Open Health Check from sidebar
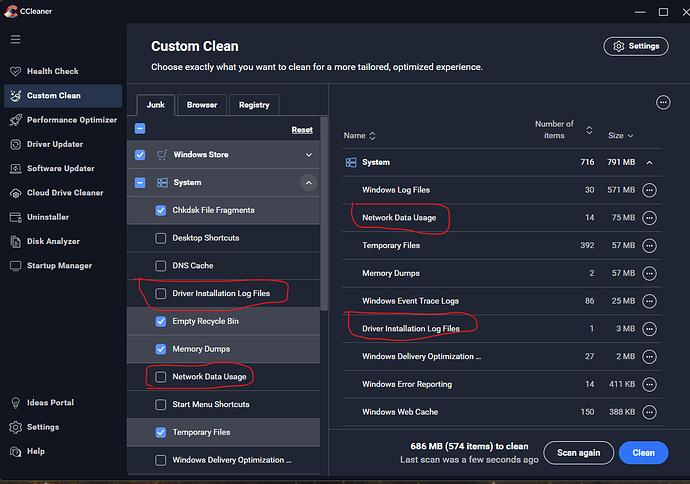Image resolution: width=690 pixels, height=484 pixels. tap(52, 71)
